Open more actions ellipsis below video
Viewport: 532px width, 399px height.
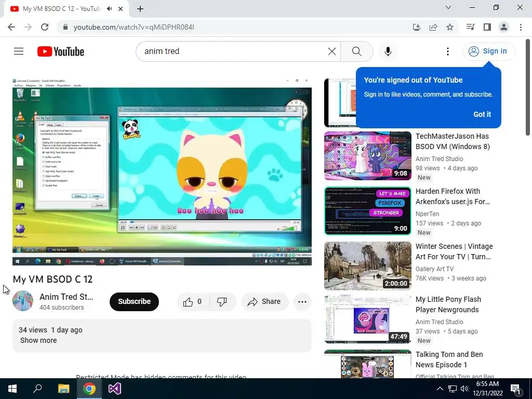[302, 302]
